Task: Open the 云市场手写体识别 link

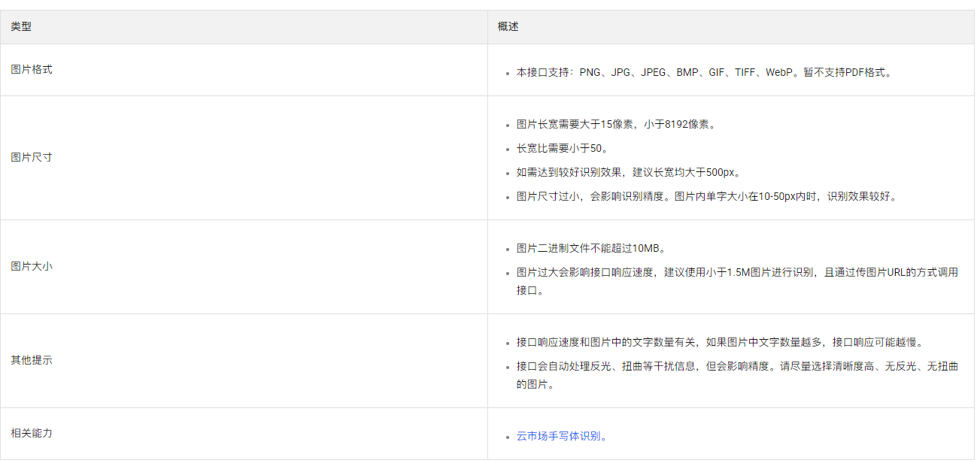Action: 559,436
